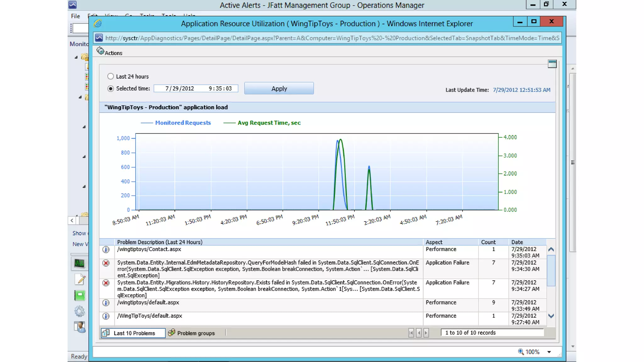Open the File menu
This screenshot has height=362, width=644.
click(75, 16)
